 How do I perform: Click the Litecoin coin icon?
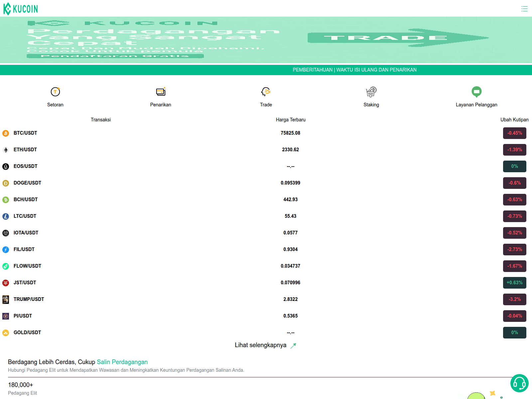(x=6, y=216)
